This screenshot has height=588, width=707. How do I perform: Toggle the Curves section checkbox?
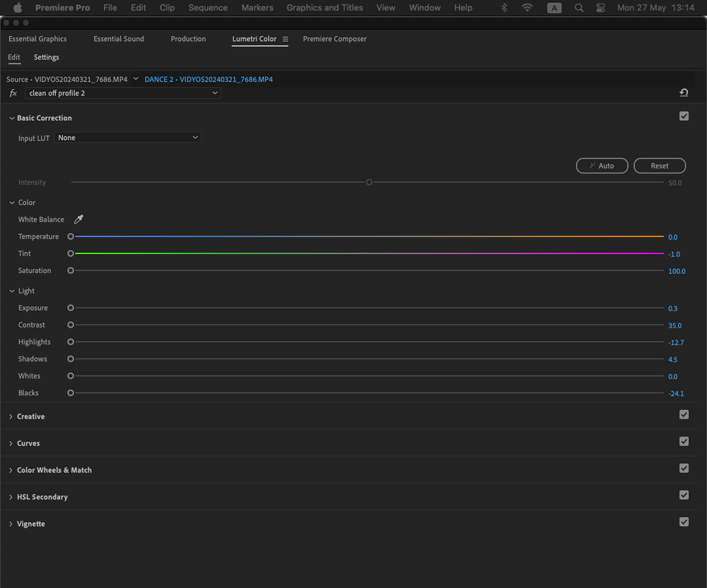684,442
